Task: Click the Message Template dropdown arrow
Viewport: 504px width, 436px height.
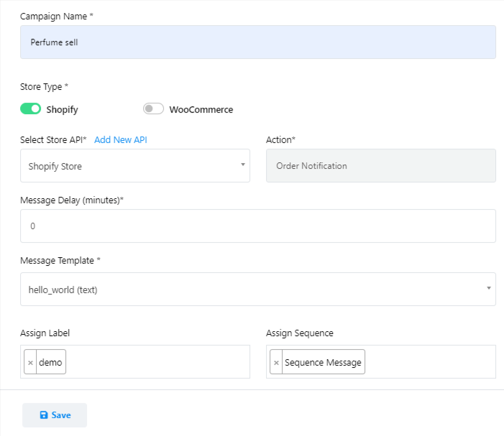Action: pyautogui.click(x=488, y=289)
